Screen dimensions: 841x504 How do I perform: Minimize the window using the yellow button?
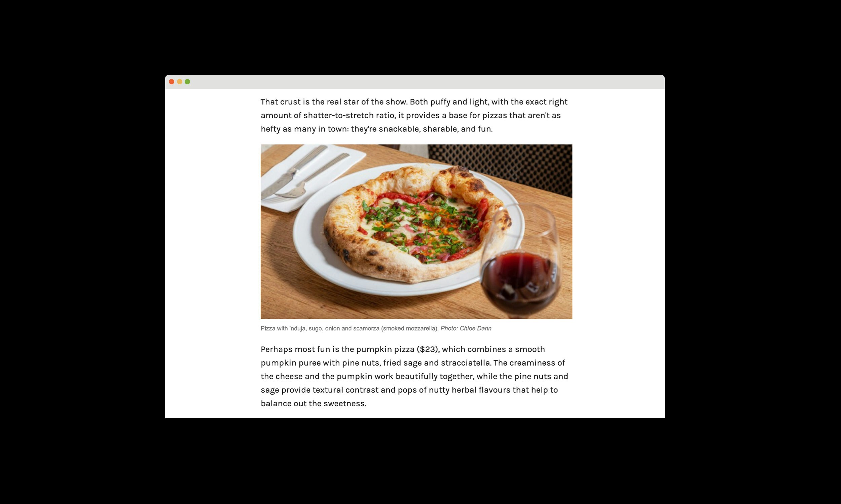[x=180, y=82]
